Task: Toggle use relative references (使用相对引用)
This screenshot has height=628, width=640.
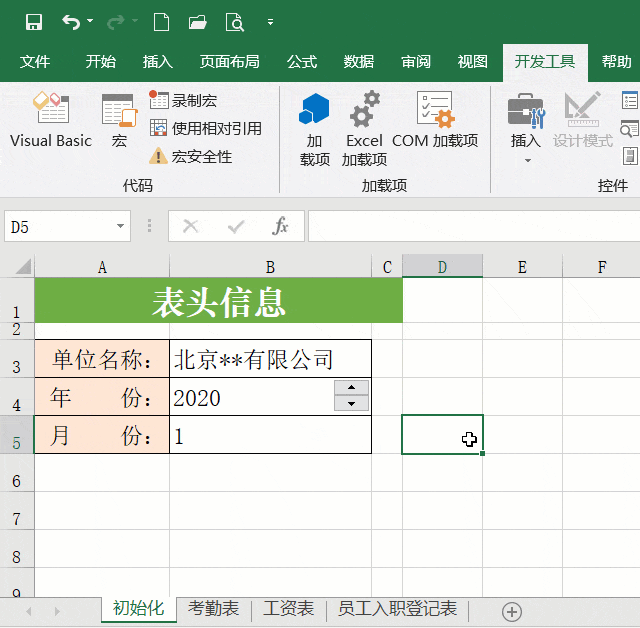Action: tap(206, 128)
